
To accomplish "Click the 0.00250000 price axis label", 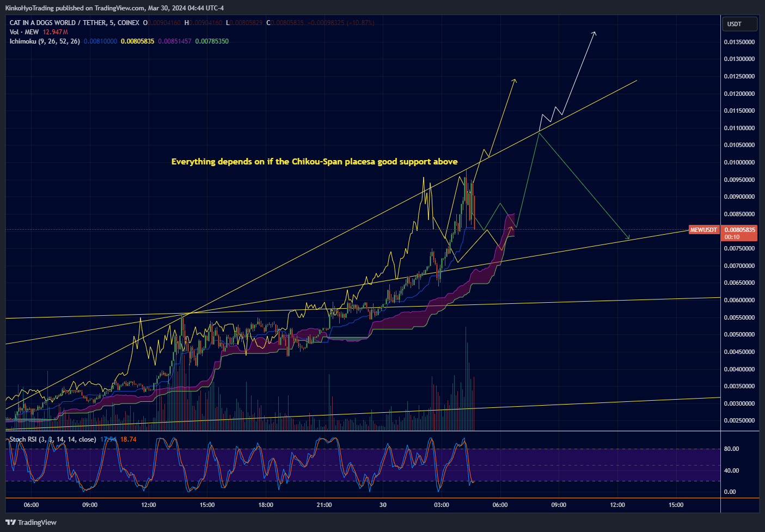I will pyautogui.click(x=739, y=420).
